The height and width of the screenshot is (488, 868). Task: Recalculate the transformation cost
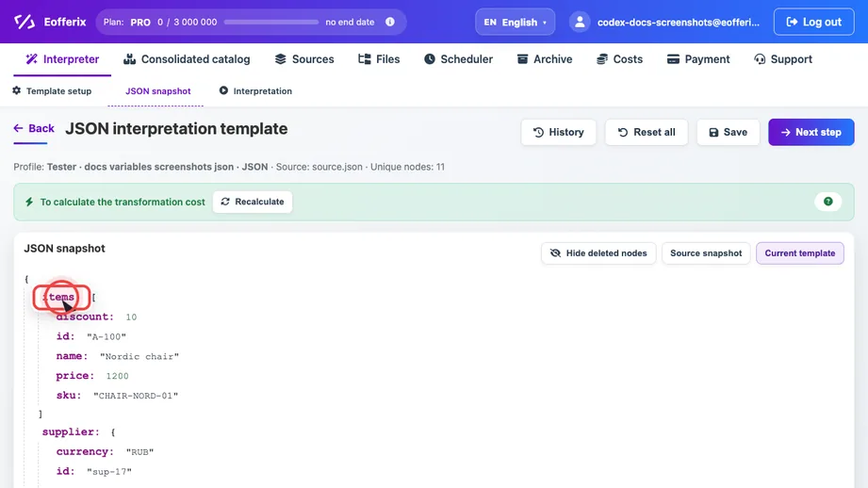(x=253, y=202)
